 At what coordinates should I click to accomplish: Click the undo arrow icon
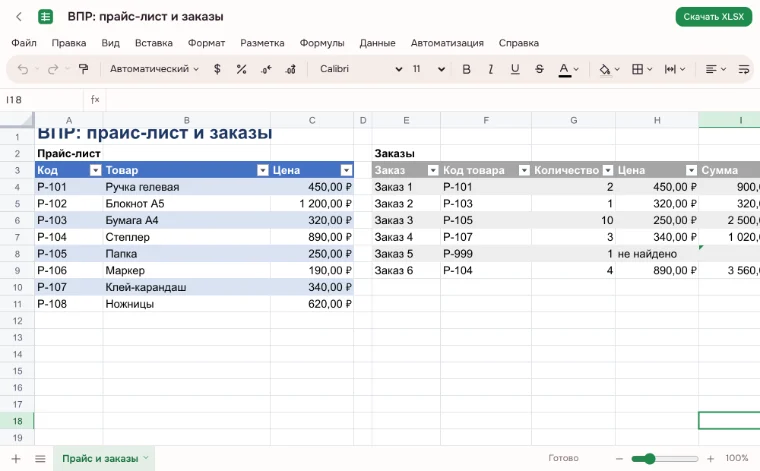(x=23, y=69)
